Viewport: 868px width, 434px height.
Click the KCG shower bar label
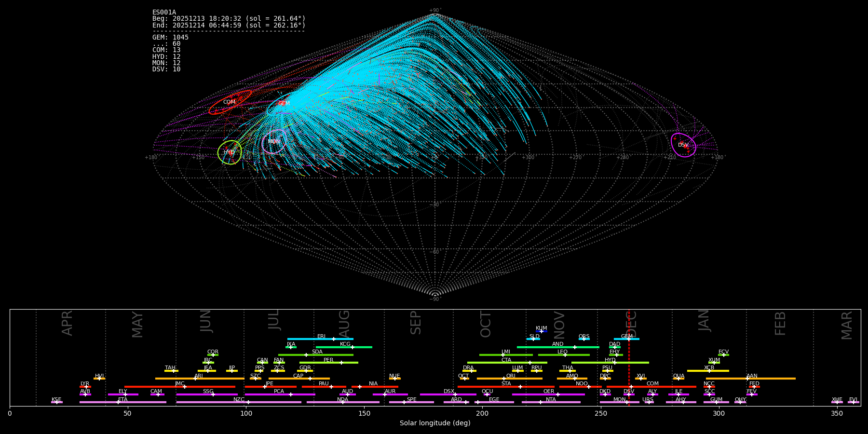tap(345, 344)
